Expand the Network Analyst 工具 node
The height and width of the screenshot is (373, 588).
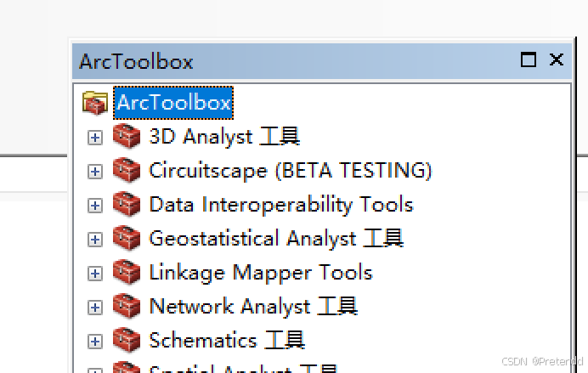tap(95, 308)
